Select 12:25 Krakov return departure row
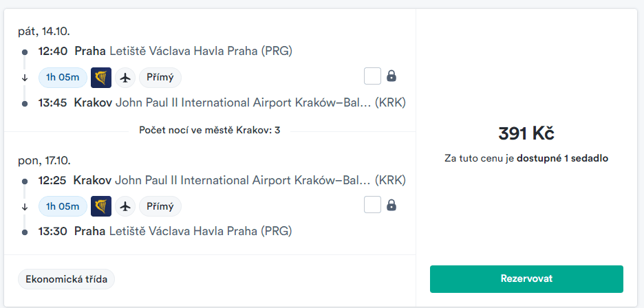644x308 pixels. click(x=220, y=180)
